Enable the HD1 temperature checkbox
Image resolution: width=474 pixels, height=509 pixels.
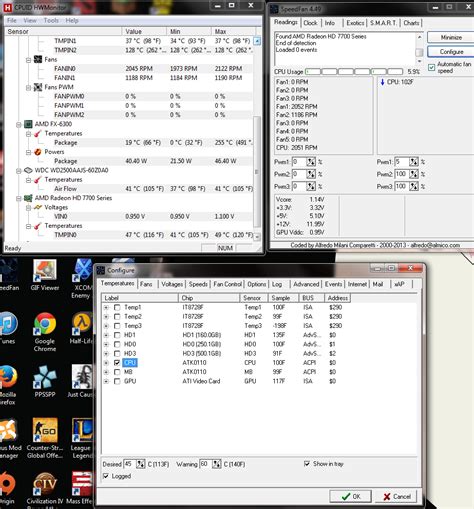pos(117,335)
